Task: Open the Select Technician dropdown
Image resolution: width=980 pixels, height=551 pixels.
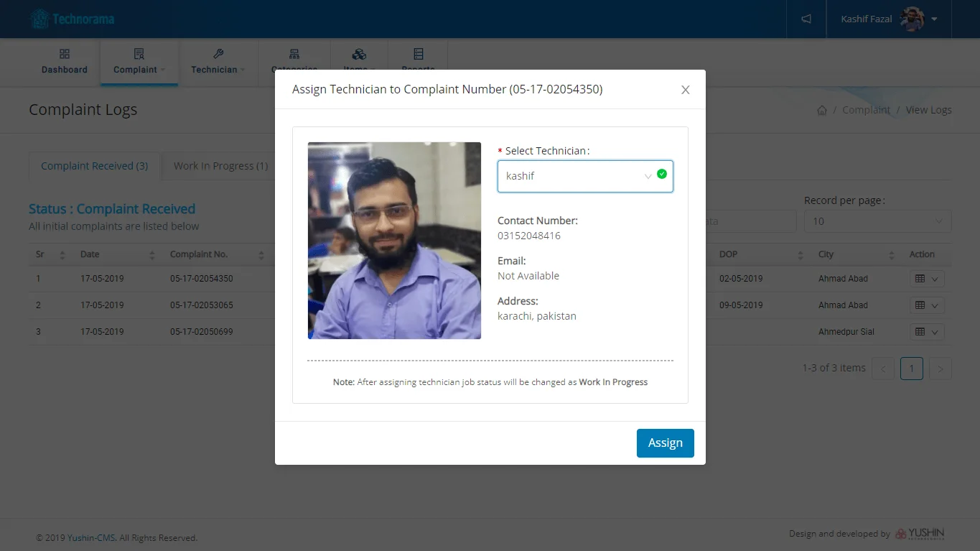Action: pos(584,176)
